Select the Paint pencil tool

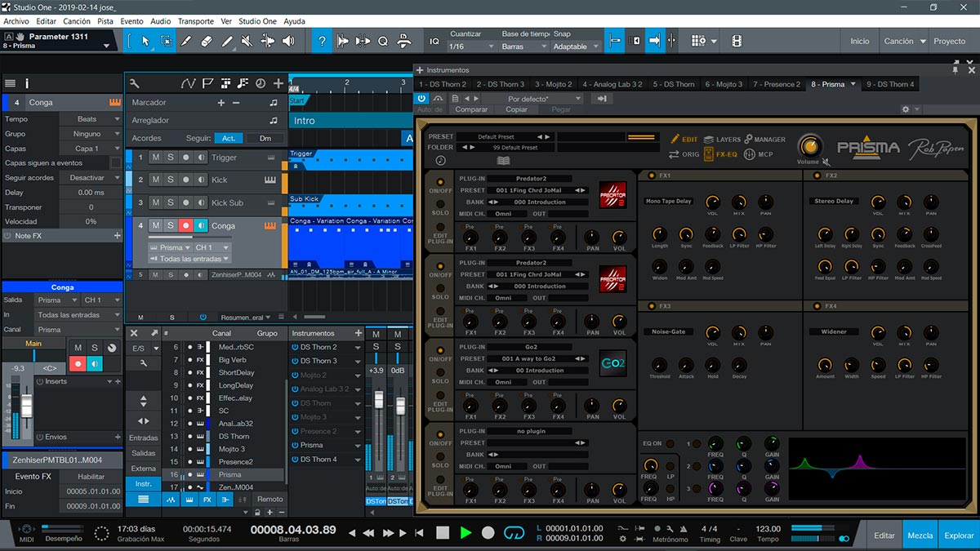pos(225,41)
